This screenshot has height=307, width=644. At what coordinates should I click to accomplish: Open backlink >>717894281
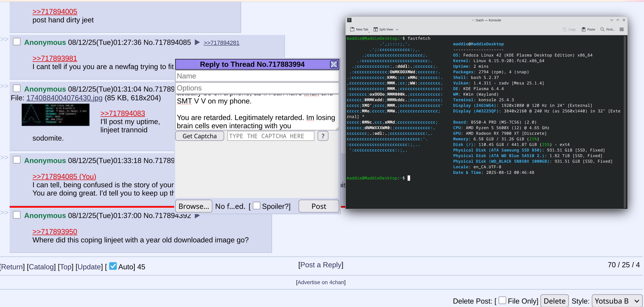pos(221,43)
